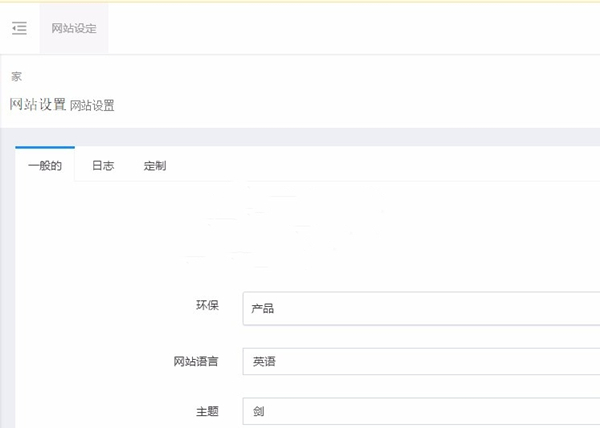The image size is (600, 428).
Task: Click the large 网站设置 page title
Action: [x=37, y=104]
